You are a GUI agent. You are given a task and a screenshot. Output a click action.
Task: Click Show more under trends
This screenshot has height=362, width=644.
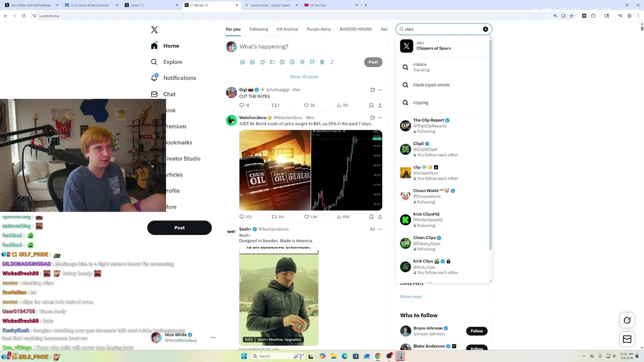point(411,297)
